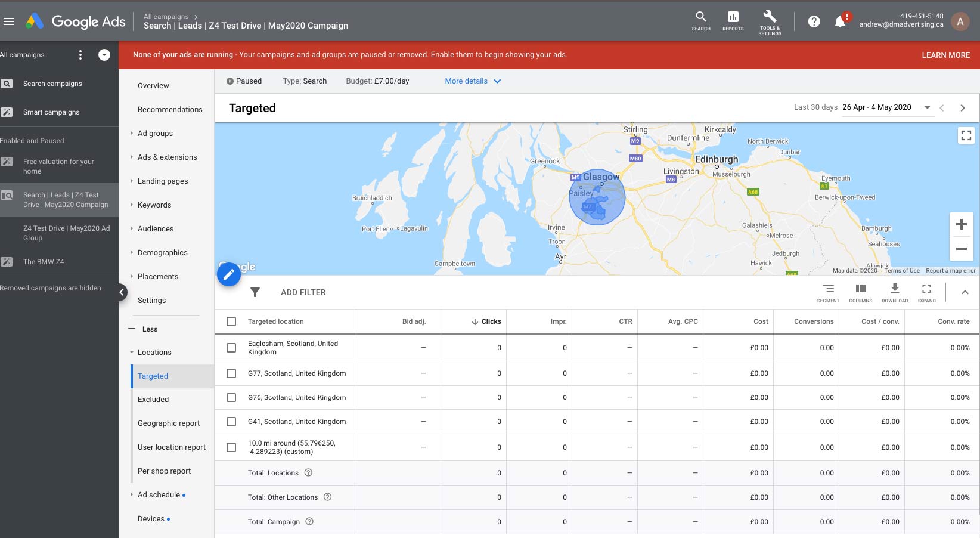
Task: Open Geographic report
Action: 169,423
